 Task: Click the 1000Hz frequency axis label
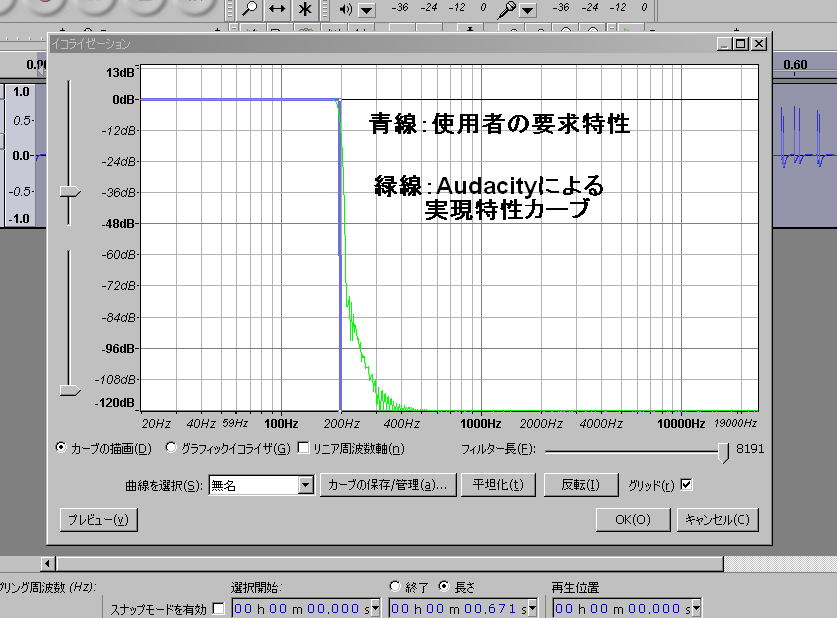coord(480,424)
